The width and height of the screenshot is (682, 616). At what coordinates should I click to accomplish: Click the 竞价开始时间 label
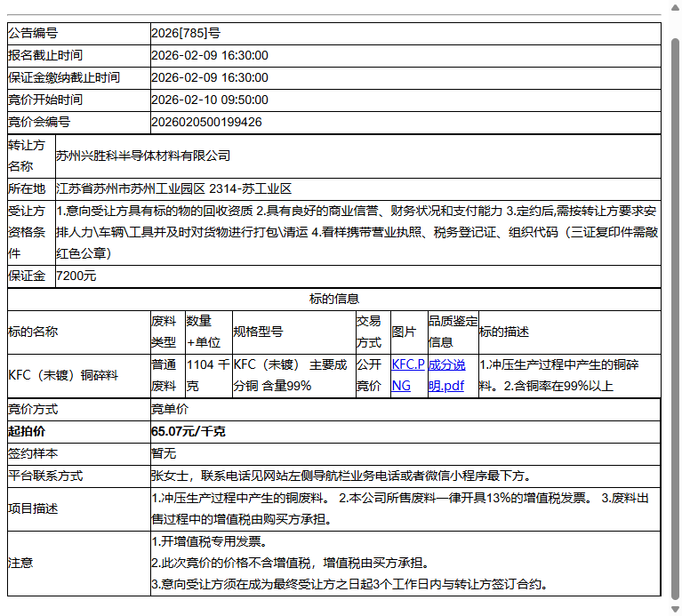(45, 100)
